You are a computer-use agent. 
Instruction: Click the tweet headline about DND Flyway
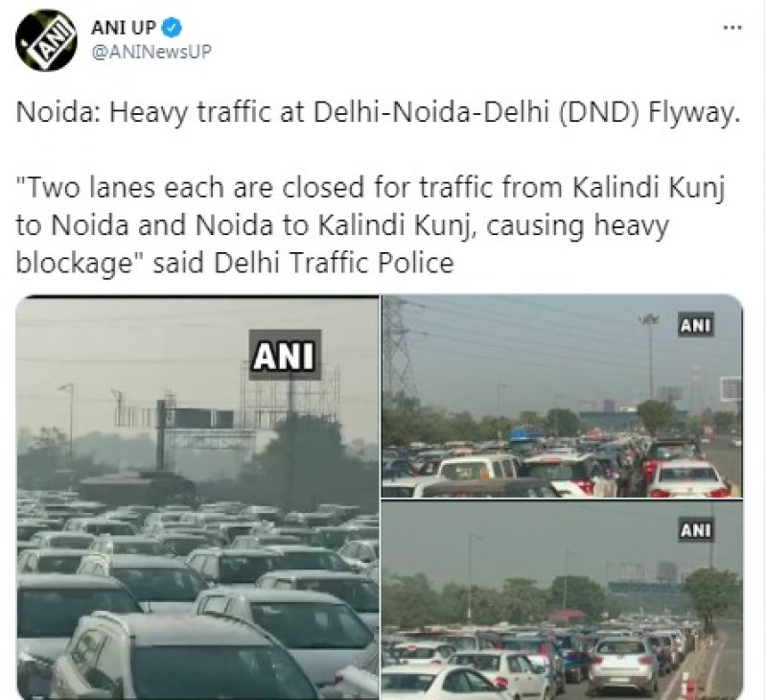[378, 113]
